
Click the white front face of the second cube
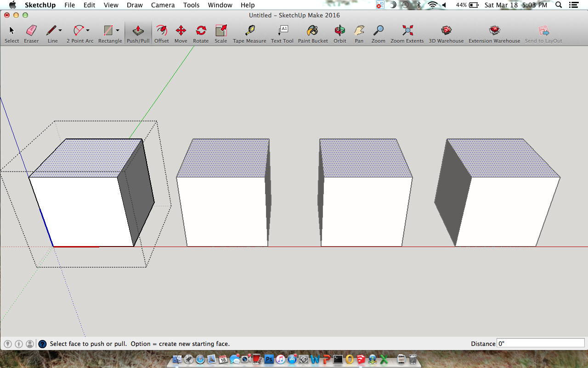coord(221,212)
